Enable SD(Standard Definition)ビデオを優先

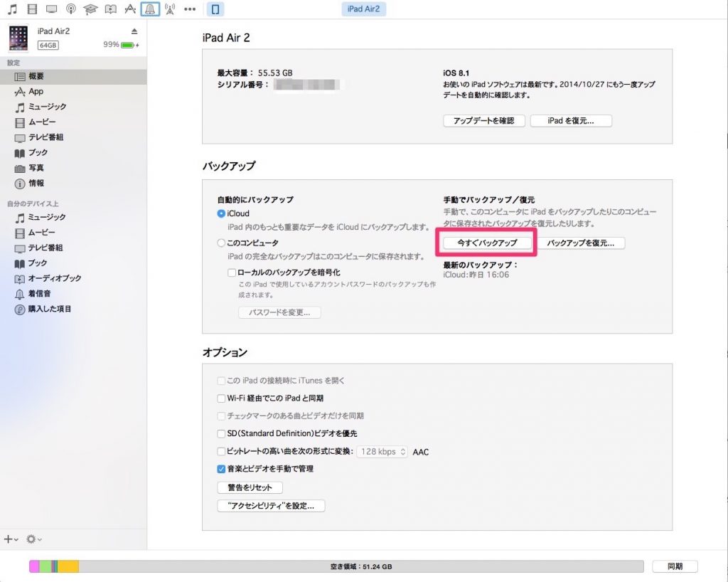222,434
